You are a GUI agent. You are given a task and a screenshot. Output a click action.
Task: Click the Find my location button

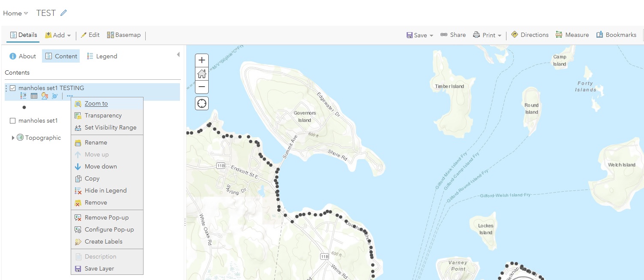pyautogui.click(x=202, y=103)
